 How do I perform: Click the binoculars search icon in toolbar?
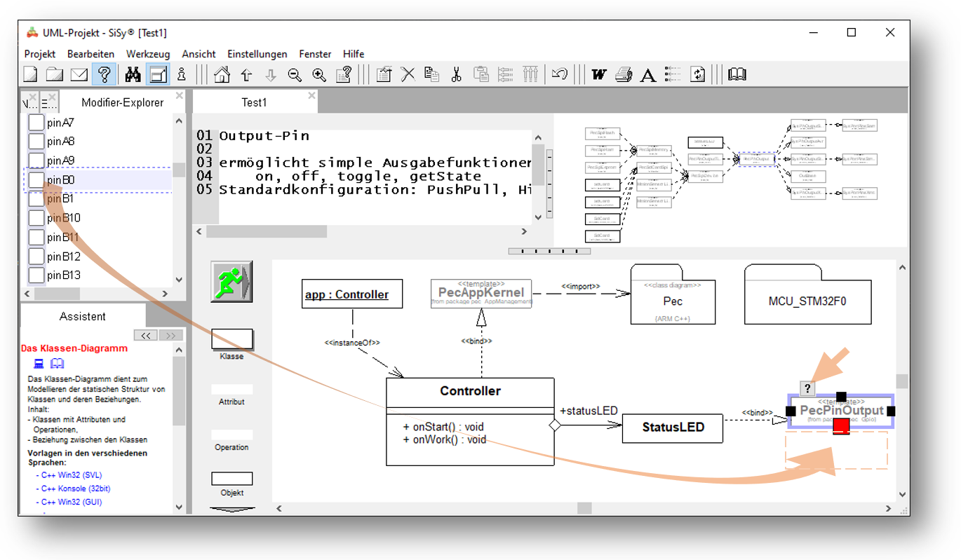pyautogui.click(x=133, y=74)
